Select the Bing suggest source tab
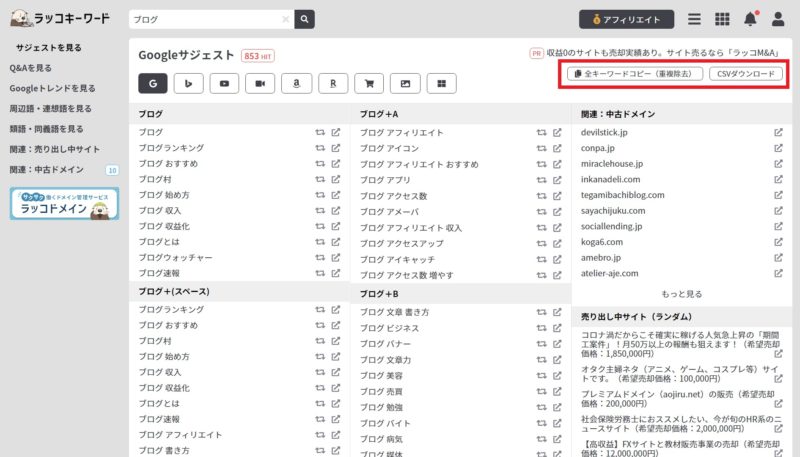This screenshot has width=800, height=457. 188,84
